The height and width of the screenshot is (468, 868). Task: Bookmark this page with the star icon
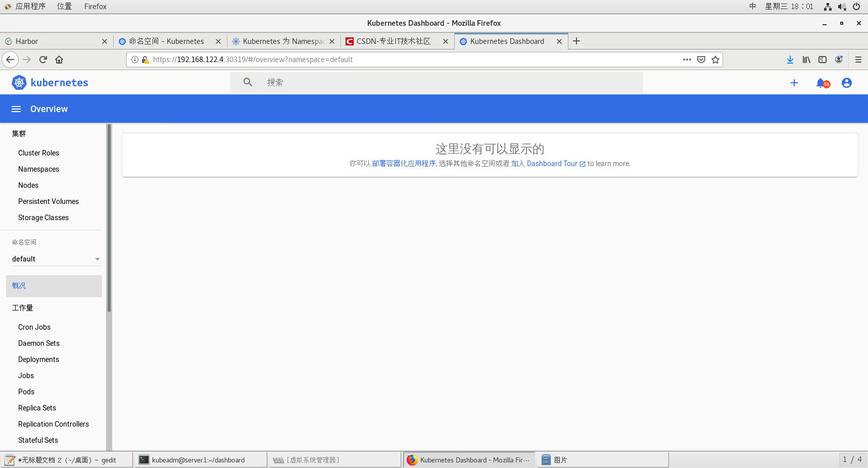(715, 59)
